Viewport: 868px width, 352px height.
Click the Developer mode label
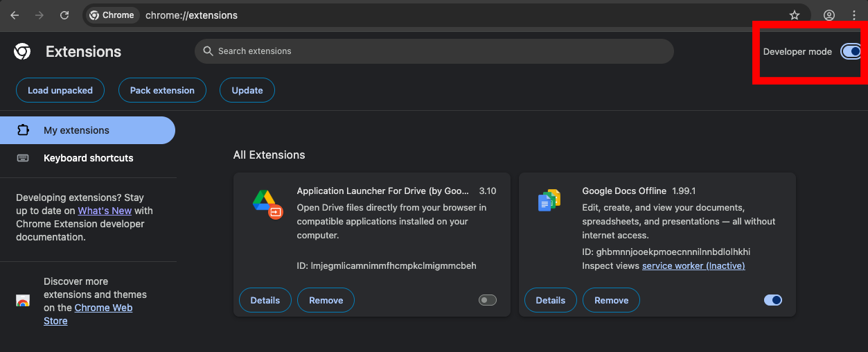pos(797,51)
